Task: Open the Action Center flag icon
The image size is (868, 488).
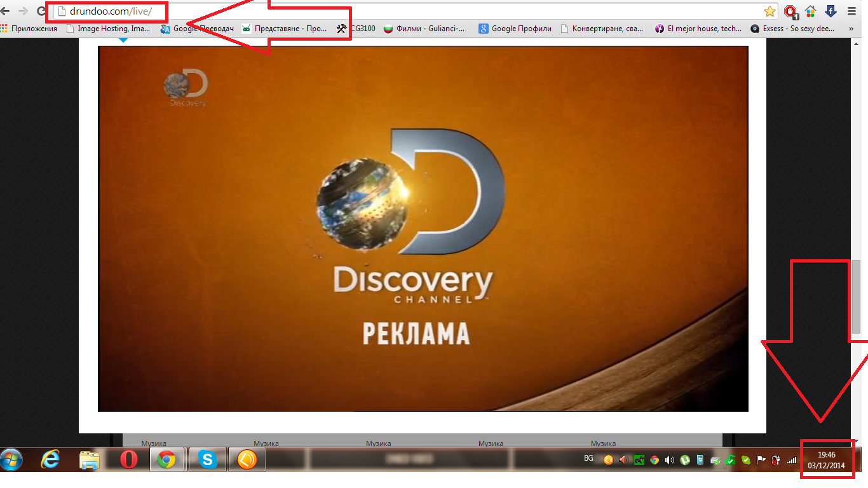Action: click(761, 460)
